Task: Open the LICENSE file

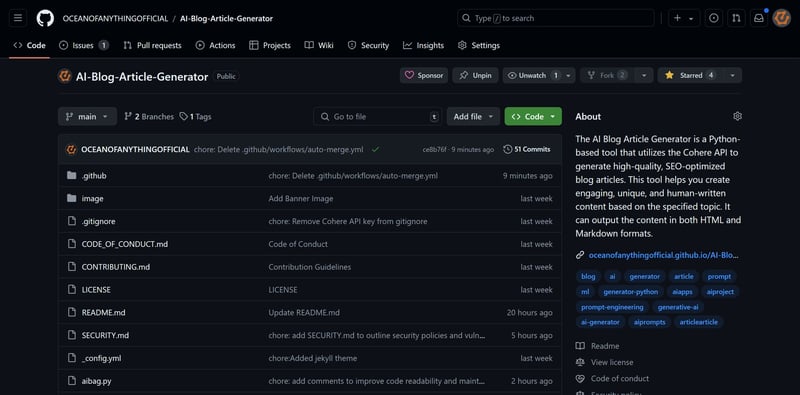Action: click(96, 289)
